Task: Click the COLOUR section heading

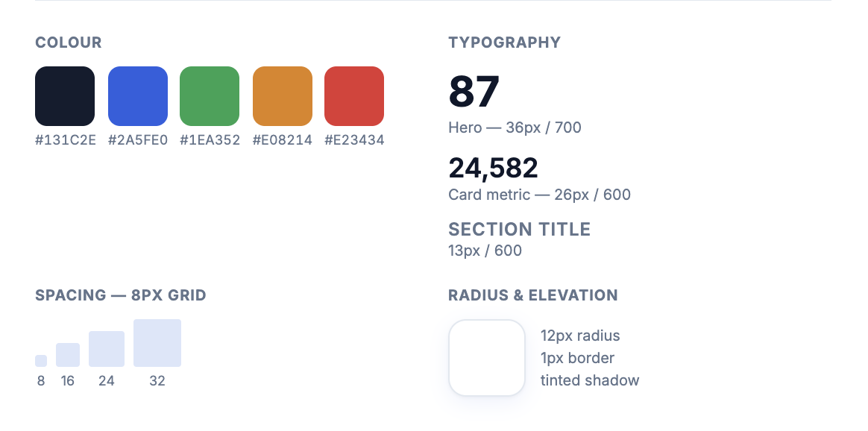Action: (x=68, y=43)
